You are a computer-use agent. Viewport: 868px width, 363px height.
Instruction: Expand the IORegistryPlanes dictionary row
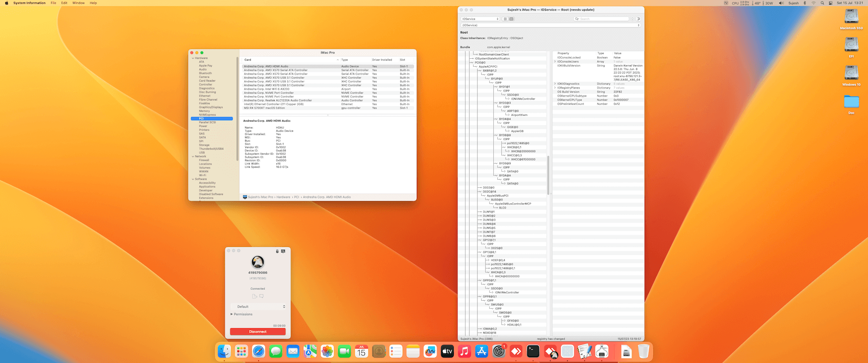coord(555,88)
